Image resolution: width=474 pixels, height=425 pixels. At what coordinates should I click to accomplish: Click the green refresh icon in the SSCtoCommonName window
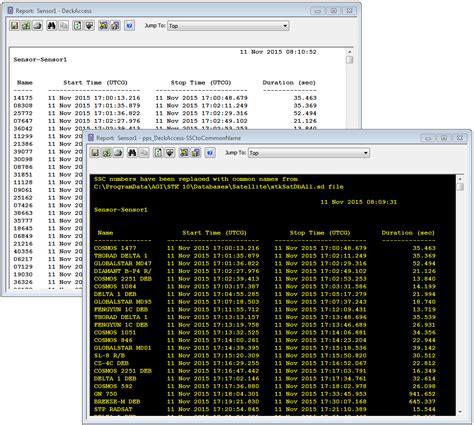[x=158, y=153]
